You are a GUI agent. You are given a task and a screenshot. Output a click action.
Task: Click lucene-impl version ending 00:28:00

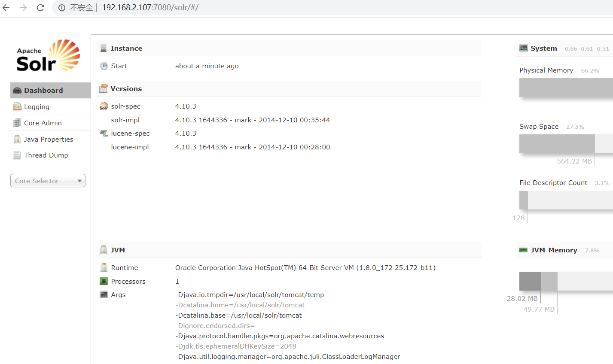pos(253,147)
